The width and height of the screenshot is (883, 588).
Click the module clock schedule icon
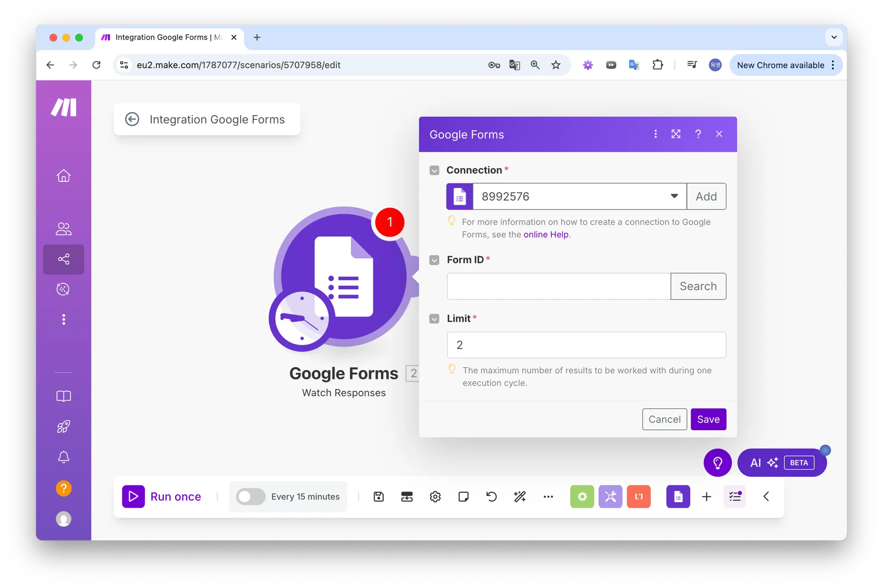point(301,320)
